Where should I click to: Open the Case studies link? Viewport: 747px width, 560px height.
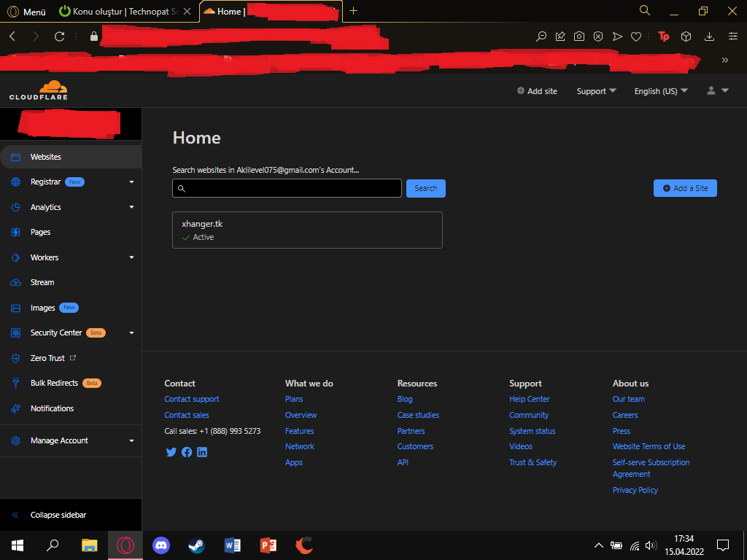pos(418,415)
